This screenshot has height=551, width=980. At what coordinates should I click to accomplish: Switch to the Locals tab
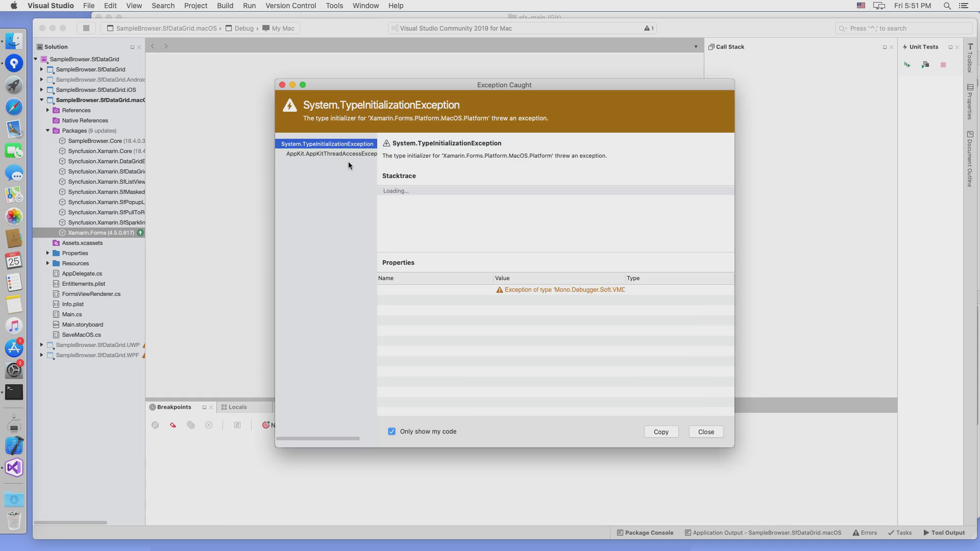pos(234,407)
